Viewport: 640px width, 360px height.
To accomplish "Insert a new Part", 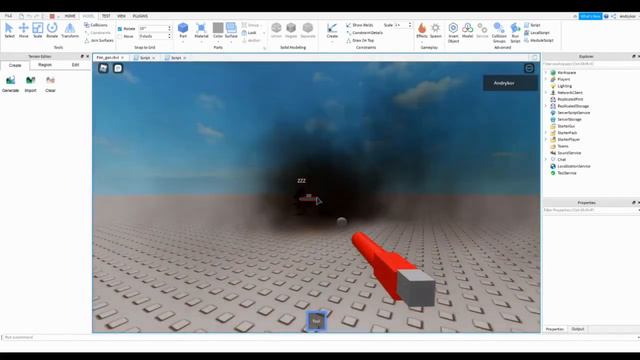I will click(x=183, y=29).
